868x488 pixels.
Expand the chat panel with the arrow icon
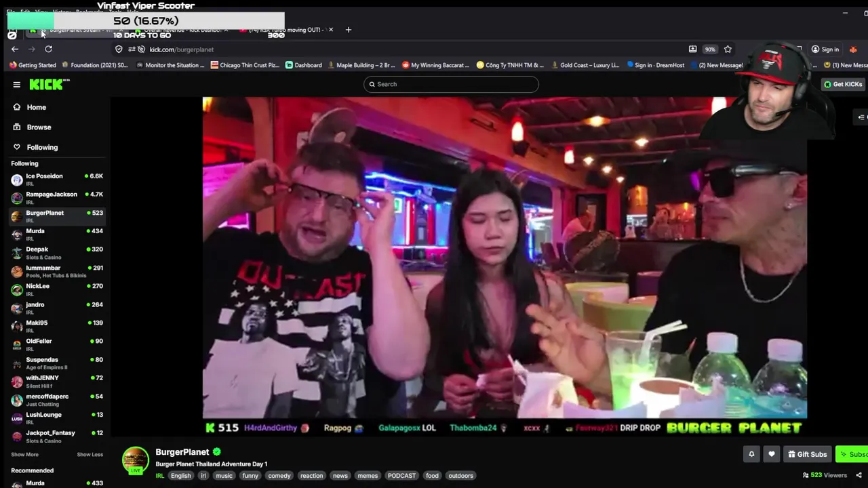pyautogui.click(x=861, y=117)
